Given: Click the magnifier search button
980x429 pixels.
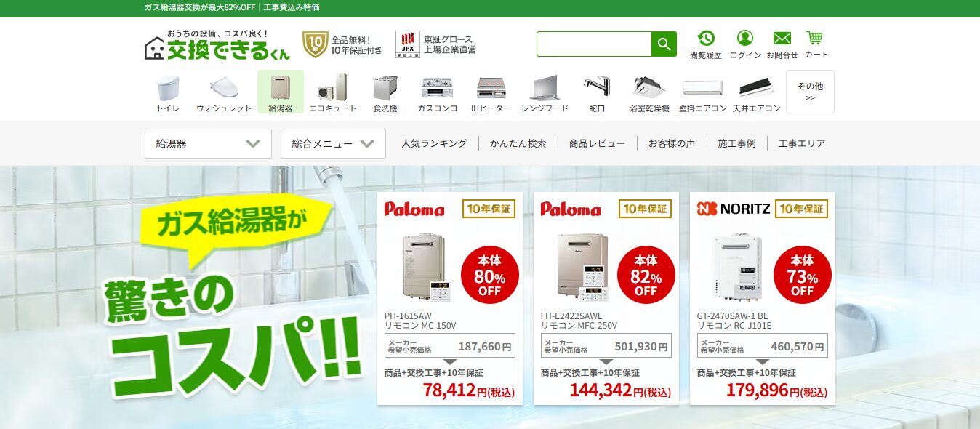Looking at the screenshot, I should pos(664,44).
